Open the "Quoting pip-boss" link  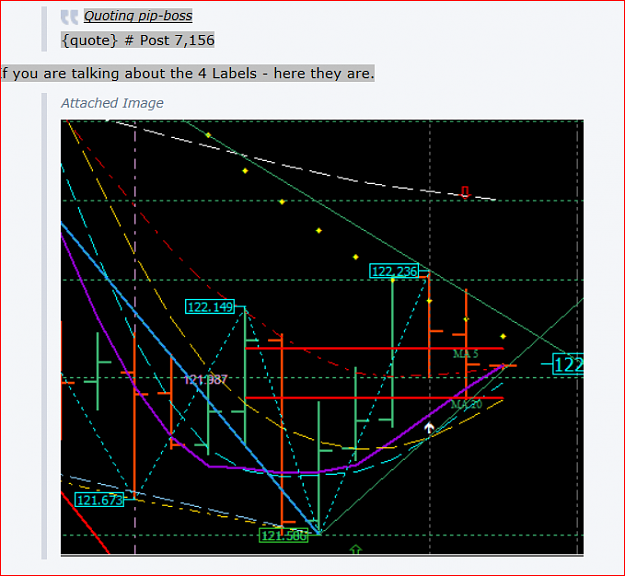point(138,16)
